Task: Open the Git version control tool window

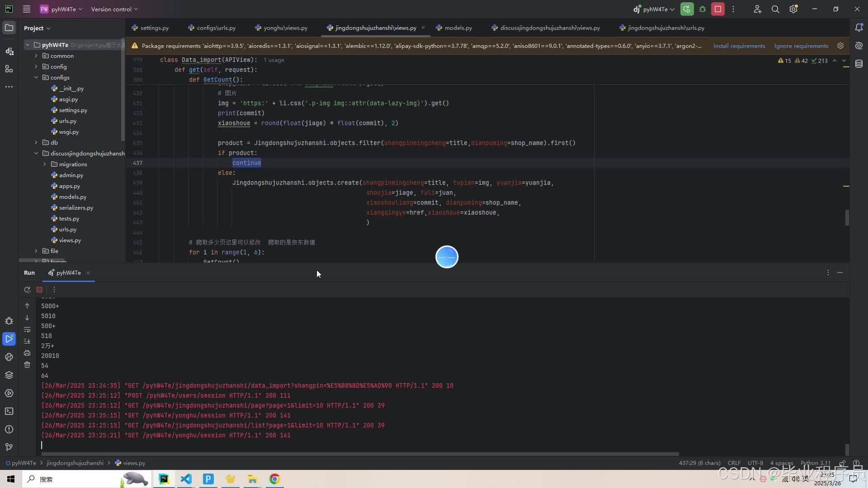Action: tap(9, 447)
